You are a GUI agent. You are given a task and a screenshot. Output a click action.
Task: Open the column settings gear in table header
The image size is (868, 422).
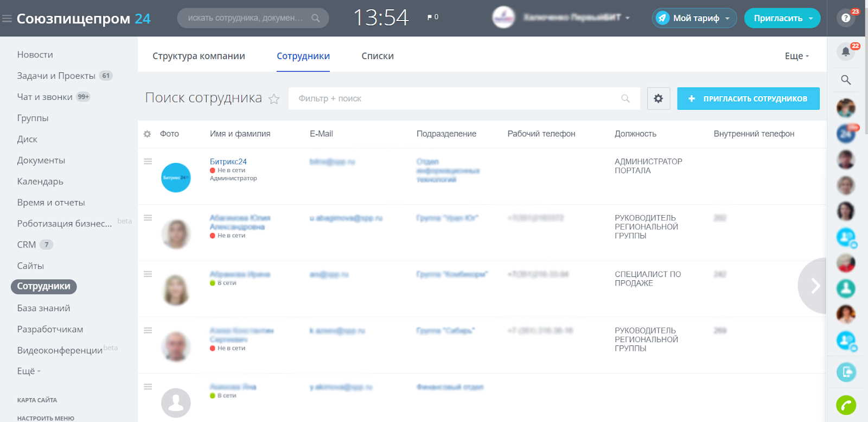(147, 134)
